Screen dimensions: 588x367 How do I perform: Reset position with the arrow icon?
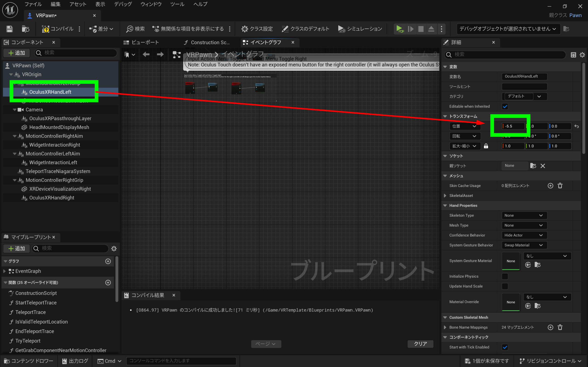pos(577,126)
